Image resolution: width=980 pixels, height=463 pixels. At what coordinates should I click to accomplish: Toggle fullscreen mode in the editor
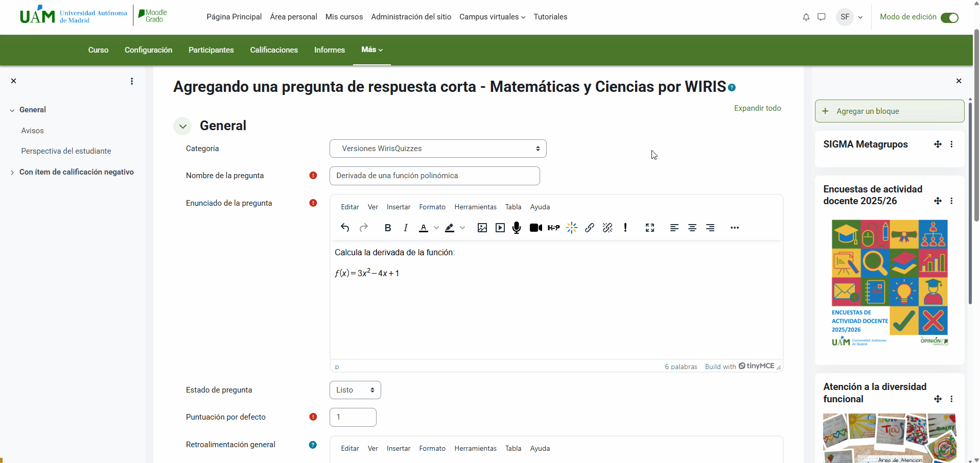click(649, 228)
